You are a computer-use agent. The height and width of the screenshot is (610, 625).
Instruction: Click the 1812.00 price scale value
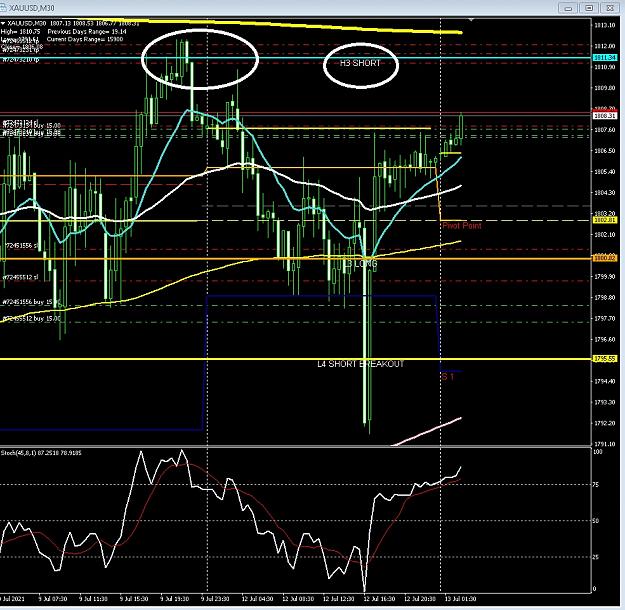[x=604, y=46]
